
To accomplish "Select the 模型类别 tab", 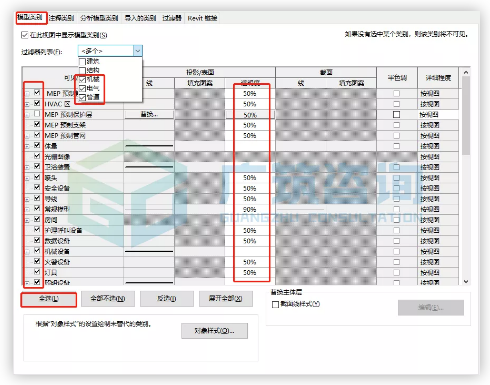I will pos(30,17).
